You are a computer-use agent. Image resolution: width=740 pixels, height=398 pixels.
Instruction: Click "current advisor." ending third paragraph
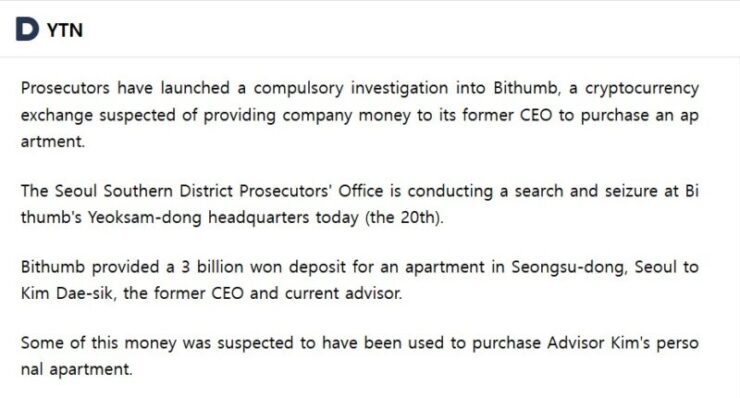[x=344, y=294]
